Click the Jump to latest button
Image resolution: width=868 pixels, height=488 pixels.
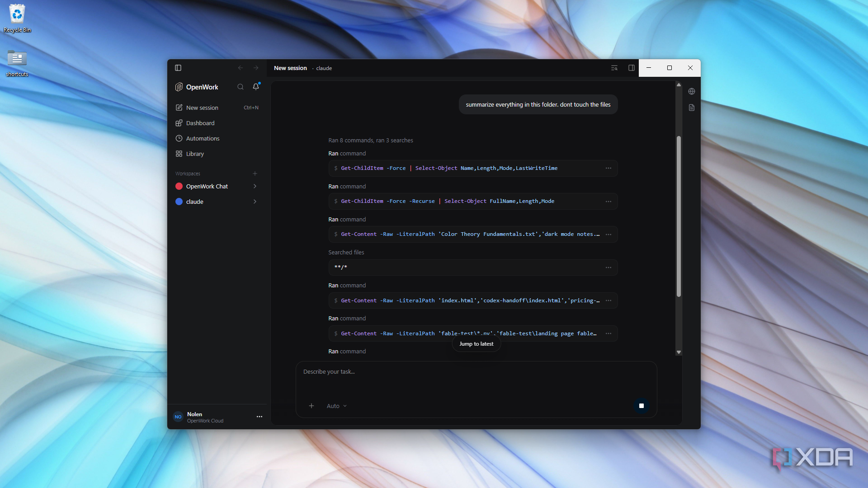(476, 344)
